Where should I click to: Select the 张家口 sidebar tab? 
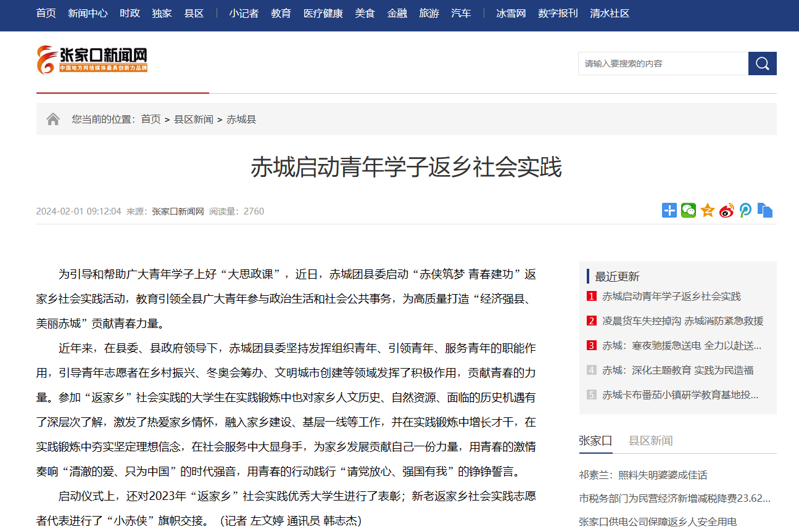(x=595, y=441)
